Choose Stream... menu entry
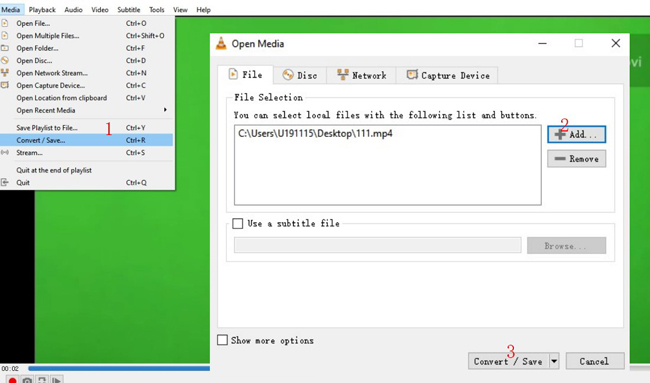The height and width of the screenshot is (383, 650). tap(86, 153)
